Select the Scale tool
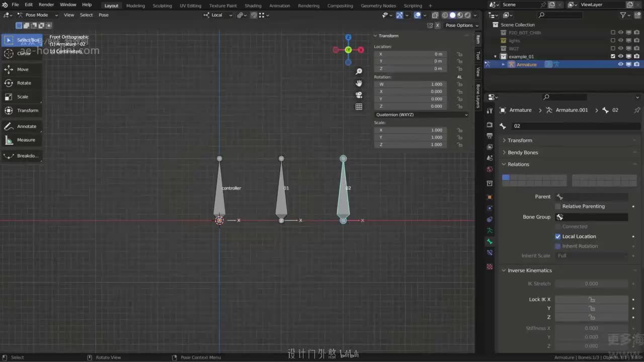 (22, 97)
